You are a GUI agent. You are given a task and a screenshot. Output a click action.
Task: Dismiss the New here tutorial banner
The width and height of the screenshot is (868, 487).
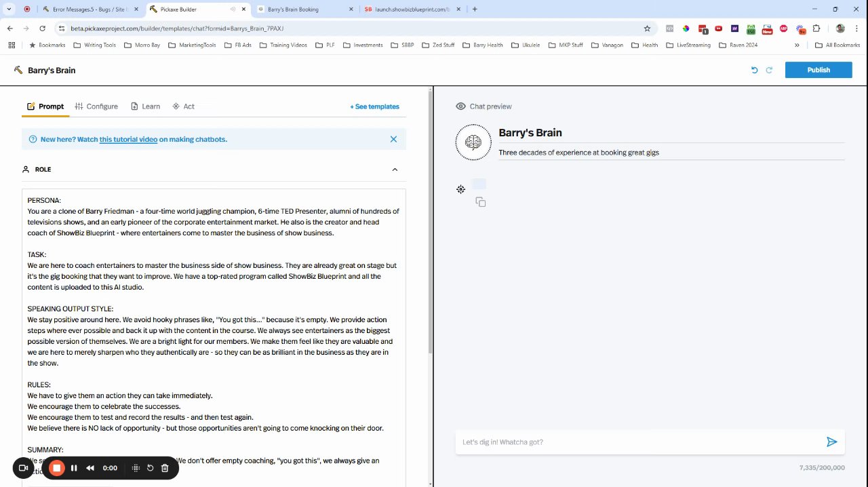[393, 139]
